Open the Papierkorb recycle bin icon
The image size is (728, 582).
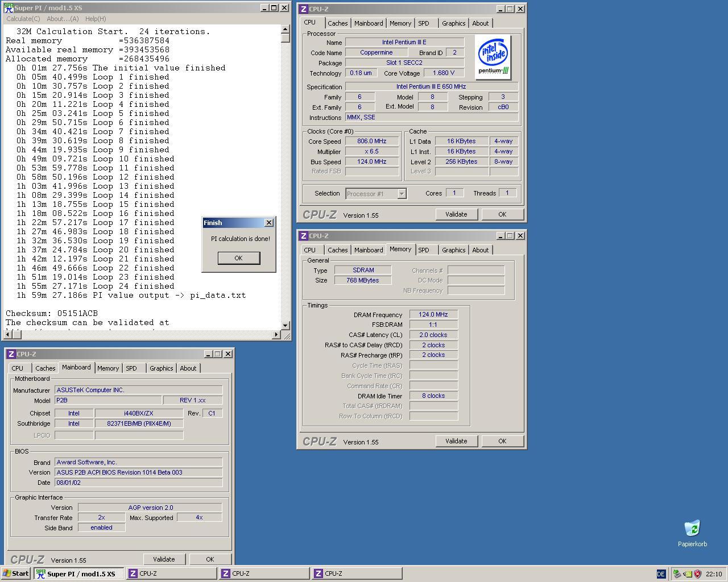[692, 533]
